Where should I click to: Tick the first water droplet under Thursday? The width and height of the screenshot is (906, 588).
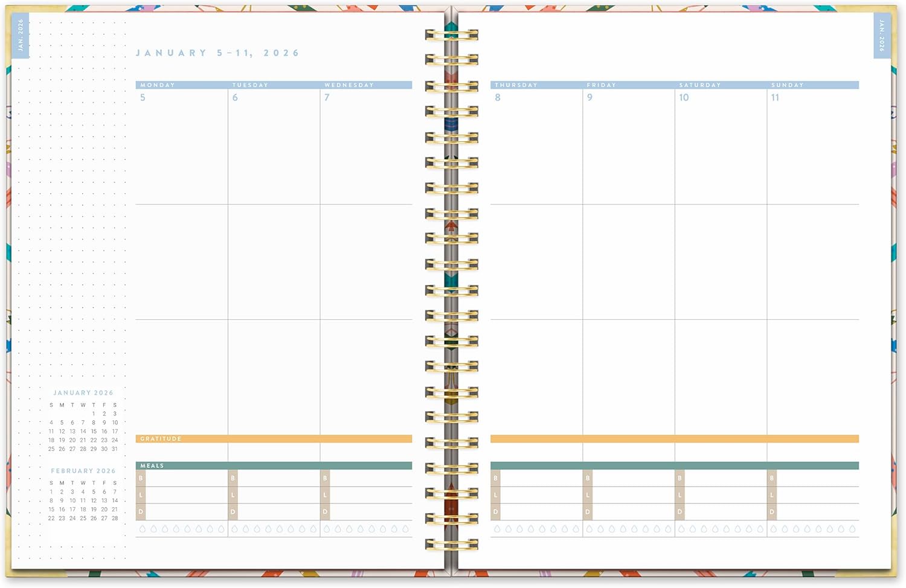[497, 529]
